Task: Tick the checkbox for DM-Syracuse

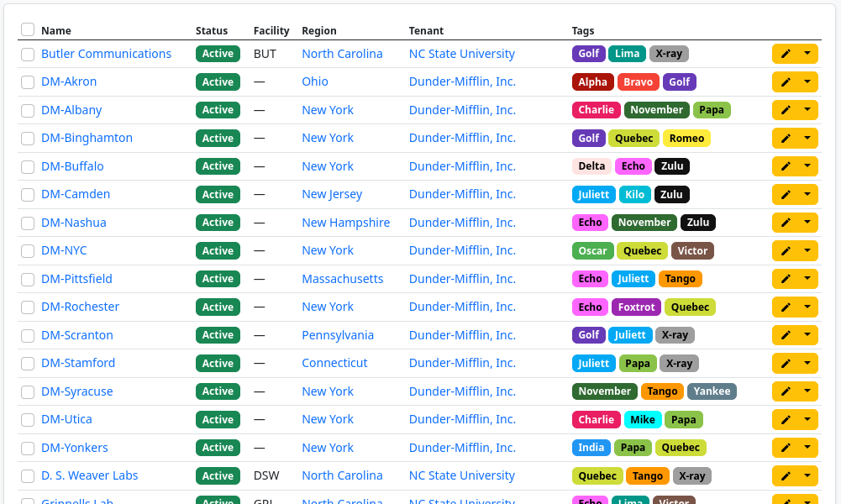Action: click(28, 392)
